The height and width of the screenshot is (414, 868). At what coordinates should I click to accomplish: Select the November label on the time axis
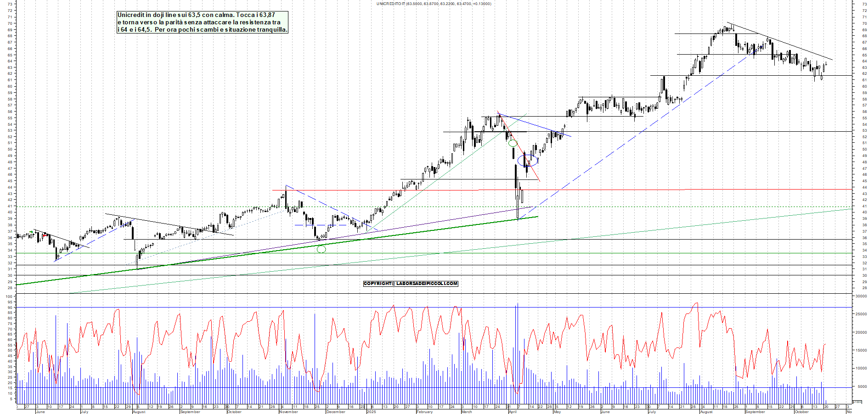288,412
